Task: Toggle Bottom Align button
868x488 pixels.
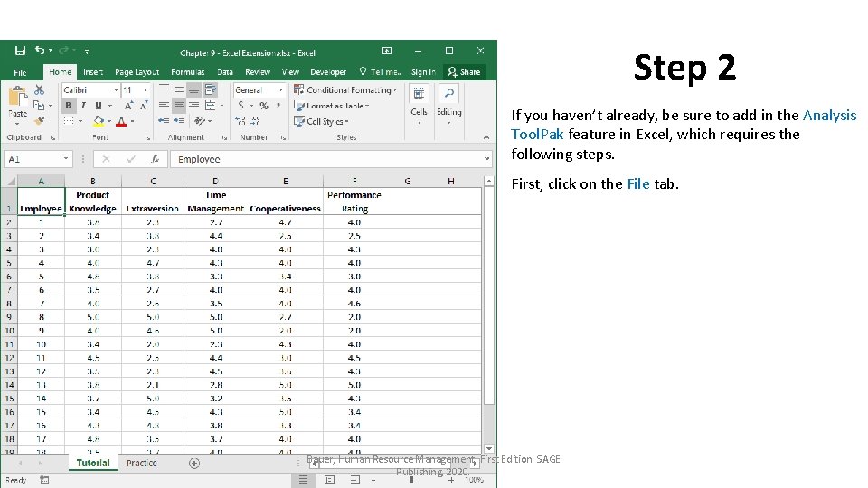Action: click(193, 89)
